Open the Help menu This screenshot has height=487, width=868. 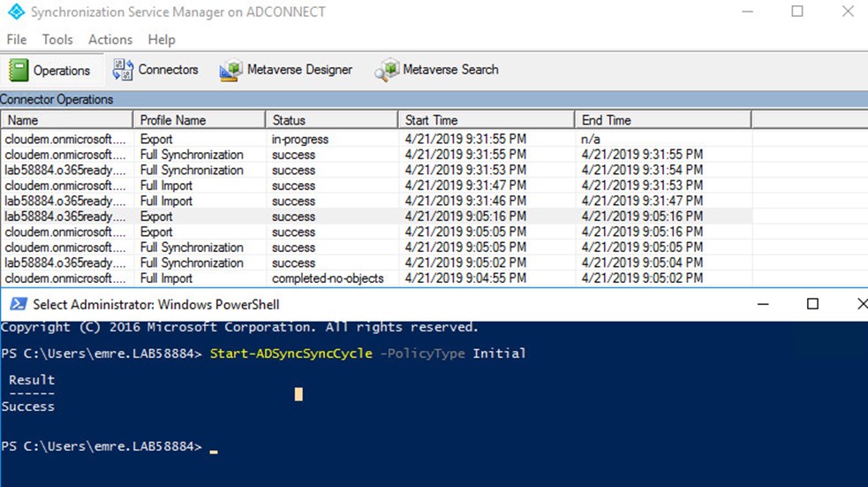[x=161, y=40]
